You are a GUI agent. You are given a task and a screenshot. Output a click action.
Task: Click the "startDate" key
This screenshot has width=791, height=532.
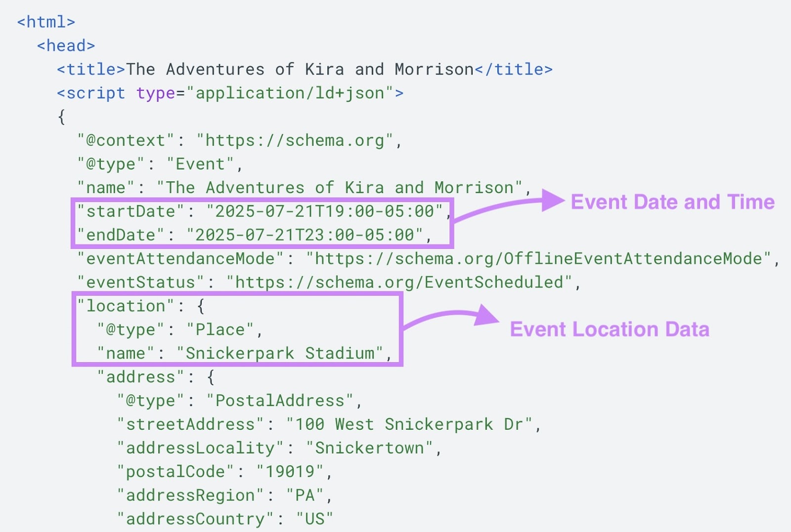click(131, 212)
